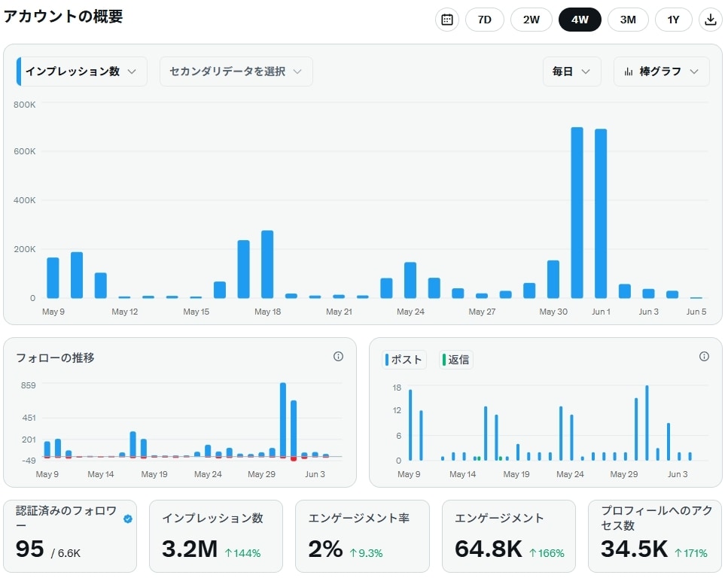Click tallest follower bar in フォローの推移
Screen dimensions: 728x578
pos(283,420)
